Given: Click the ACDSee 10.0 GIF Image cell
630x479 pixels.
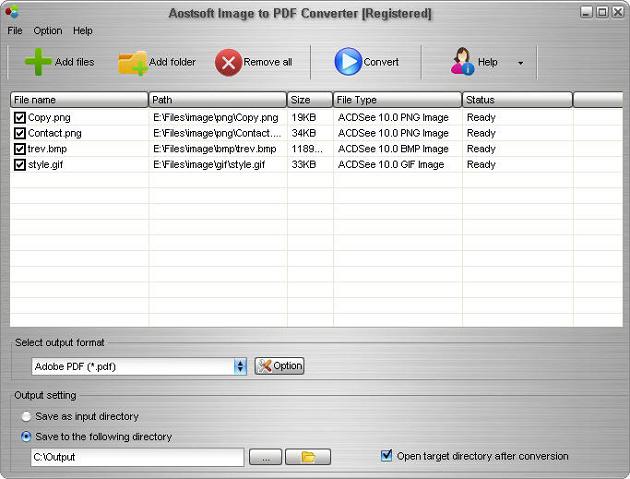Looking at the screenshot, I should click(391, 164).
